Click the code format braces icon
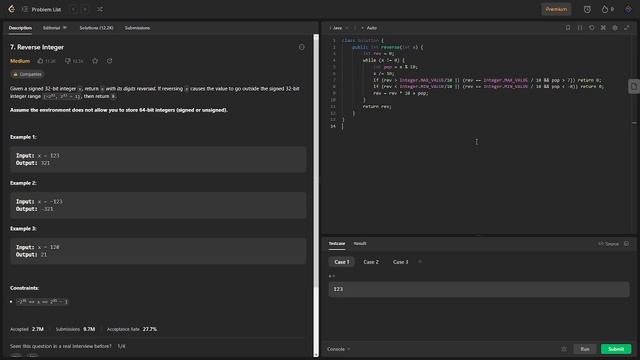Screen dimensions: 640x360 [580, 28]
